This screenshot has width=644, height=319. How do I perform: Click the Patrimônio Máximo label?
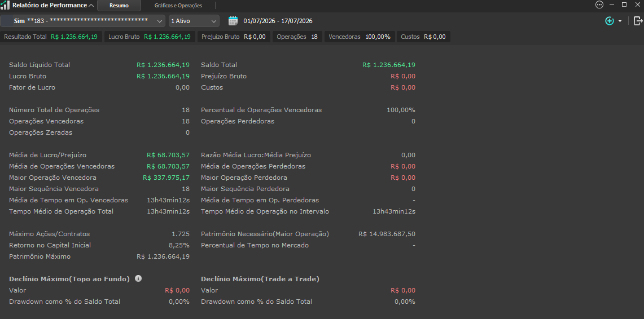click(x=40, y=256)
